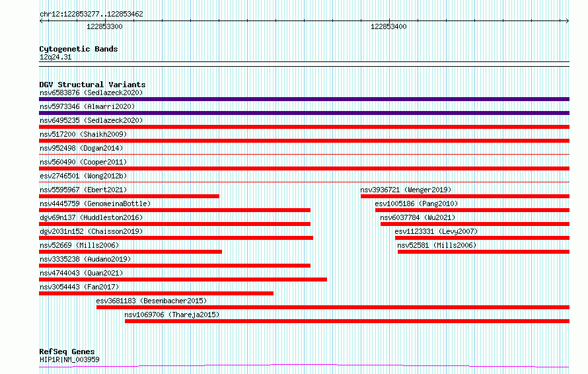Click the red bar under nsv6495235
588x374 pixels.
click(x=304, y=127)
